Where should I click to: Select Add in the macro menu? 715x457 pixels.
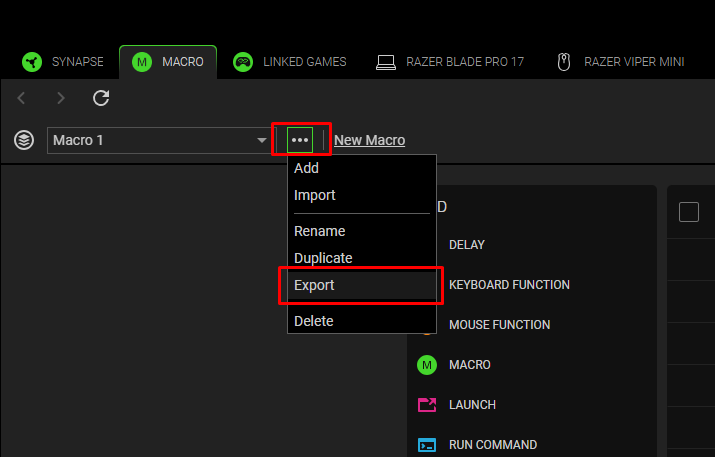[306, 168]
